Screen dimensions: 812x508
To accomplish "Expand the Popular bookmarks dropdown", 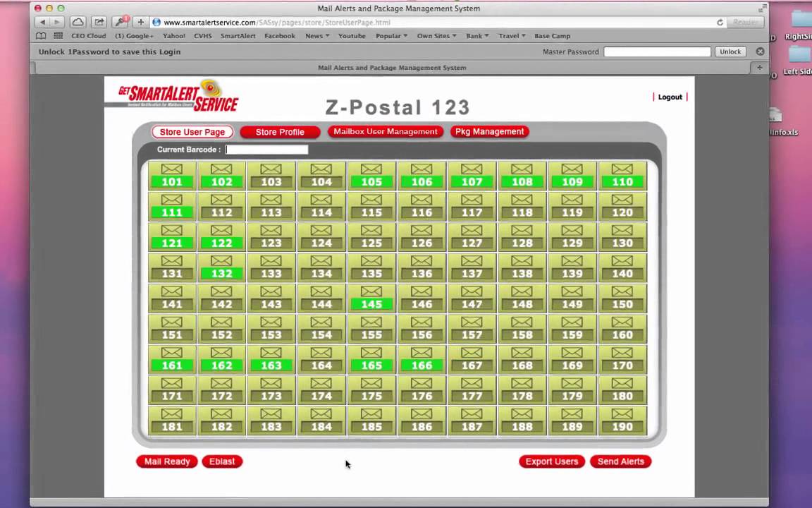I will click(391, 36).
